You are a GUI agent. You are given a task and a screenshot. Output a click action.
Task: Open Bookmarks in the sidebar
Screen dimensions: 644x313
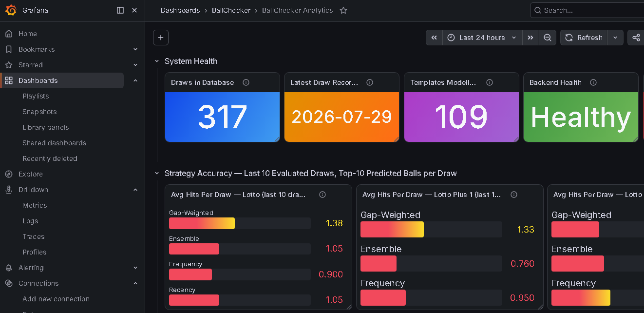coord(37,49)
